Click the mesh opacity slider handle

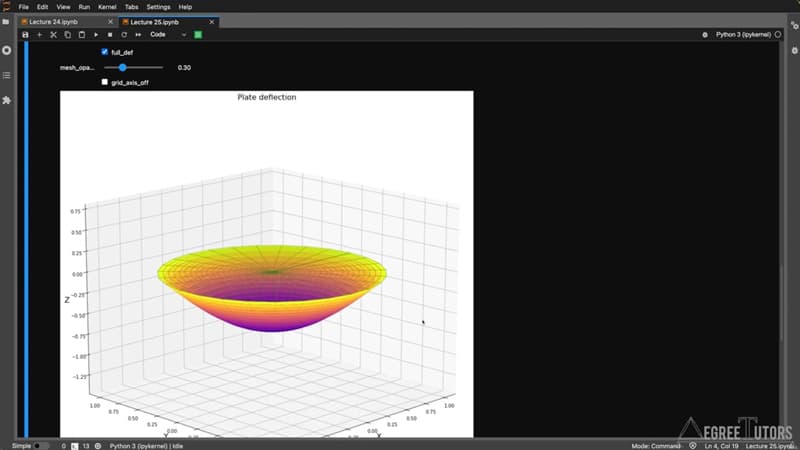122,67
